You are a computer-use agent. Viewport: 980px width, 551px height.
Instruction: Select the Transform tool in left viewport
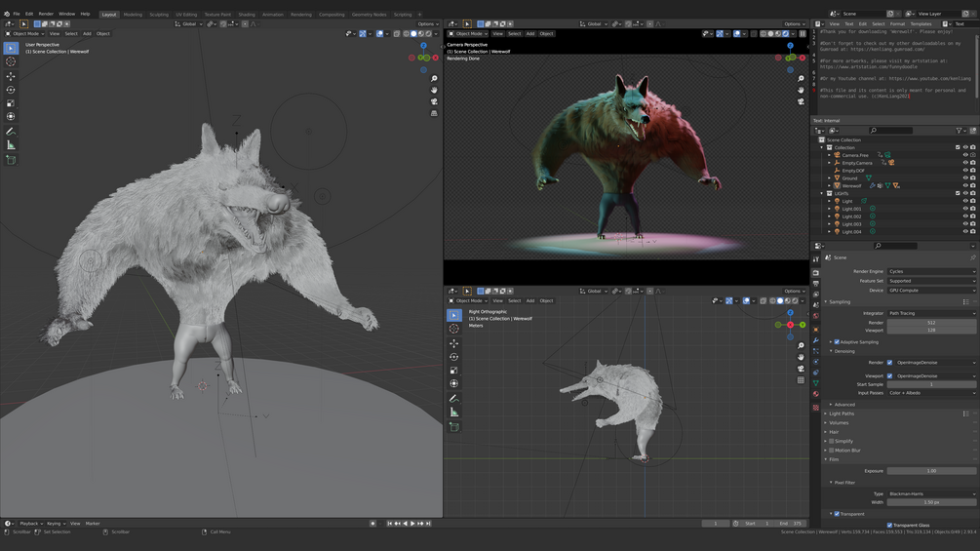(x=11, y=117)
